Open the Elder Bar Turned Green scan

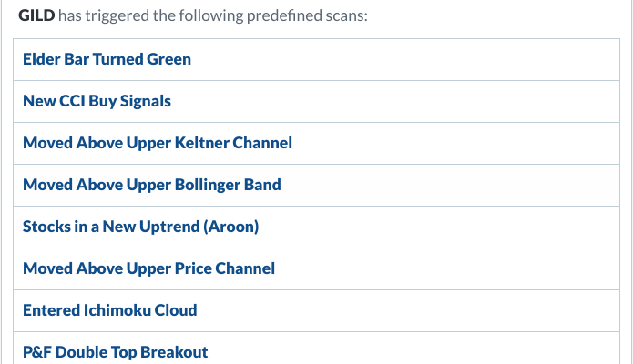[107, 59]
